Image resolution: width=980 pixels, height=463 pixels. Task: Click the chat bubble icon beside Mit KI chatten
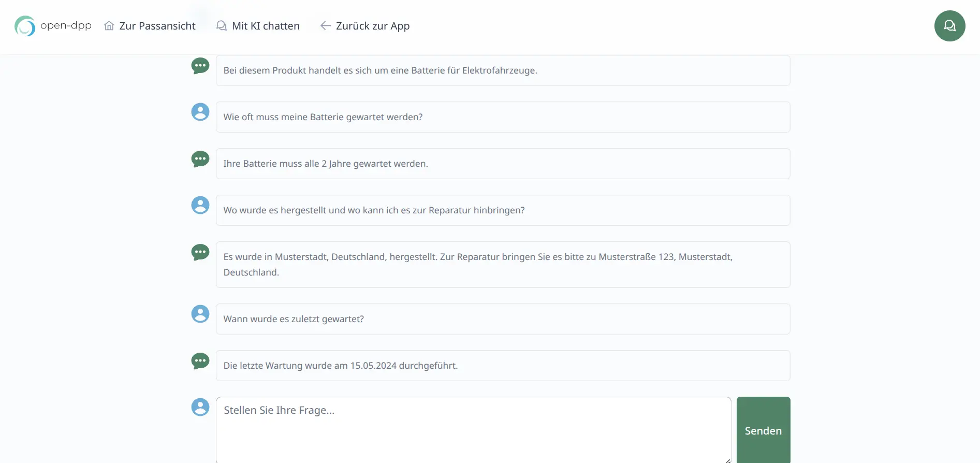coord(222,26)
